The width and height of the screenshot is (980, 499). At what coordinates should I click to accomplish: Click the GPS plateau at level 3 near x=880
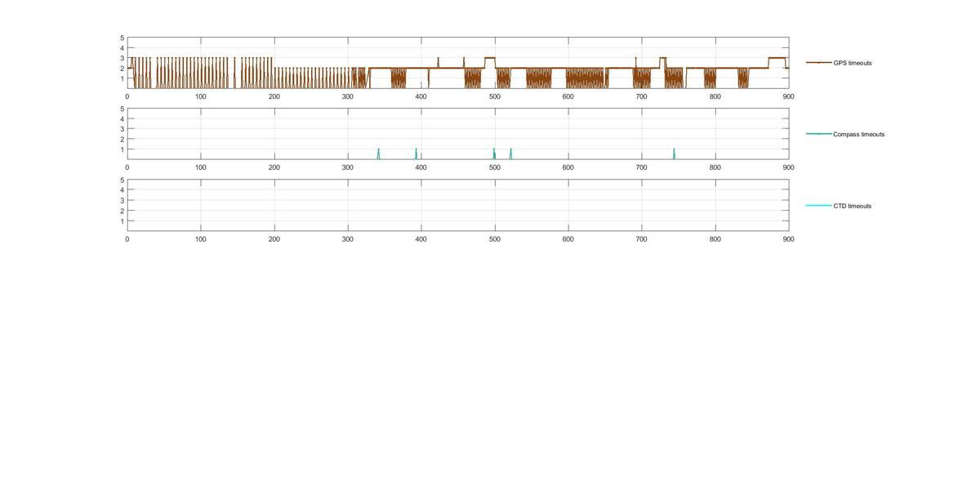click(x=777, y=58)
